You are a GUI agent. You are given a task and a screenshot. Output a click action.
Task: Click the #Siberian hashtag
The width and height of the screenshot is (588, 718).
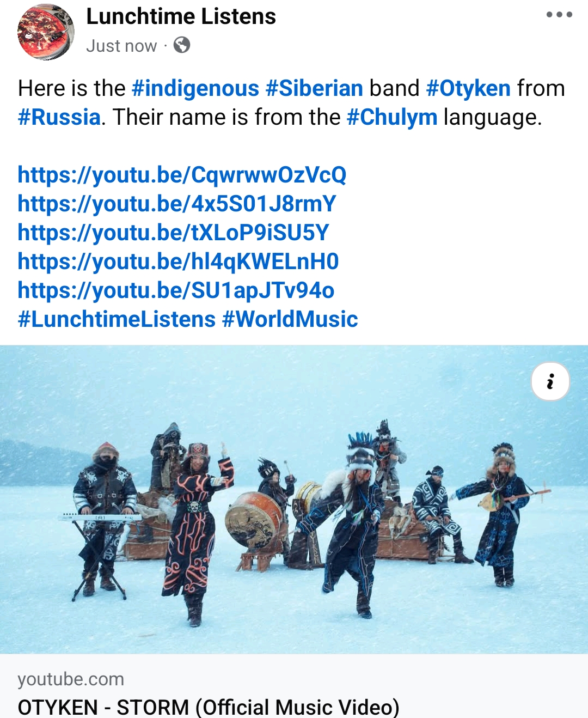pyautogui.click(x=314, y=88)
